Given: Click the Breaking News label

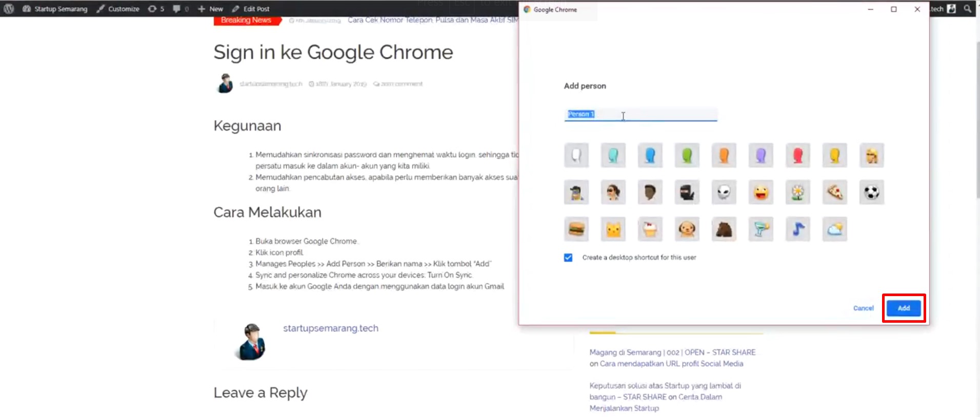Looking at the screenshot, I should (x=246, y=20).
